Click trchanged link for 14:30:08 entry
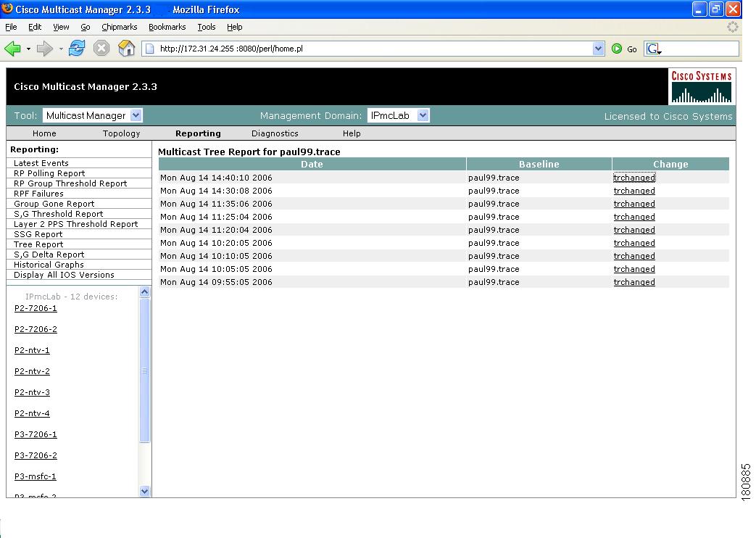This screenshot has width=756, height=538. 634,191
